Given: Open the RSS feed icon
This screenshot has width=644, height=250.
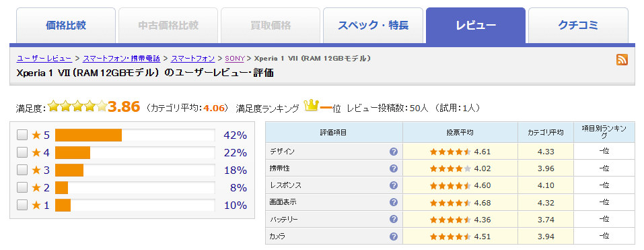Looking at the screenshot, I should [x=622, y=59].
